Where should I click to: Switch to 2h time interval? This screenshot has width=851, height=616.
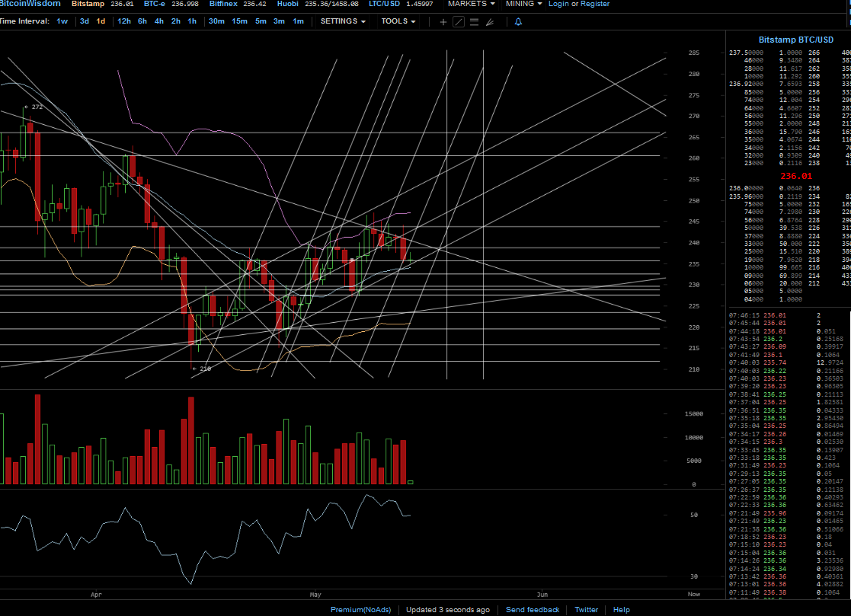coord(176,21)
